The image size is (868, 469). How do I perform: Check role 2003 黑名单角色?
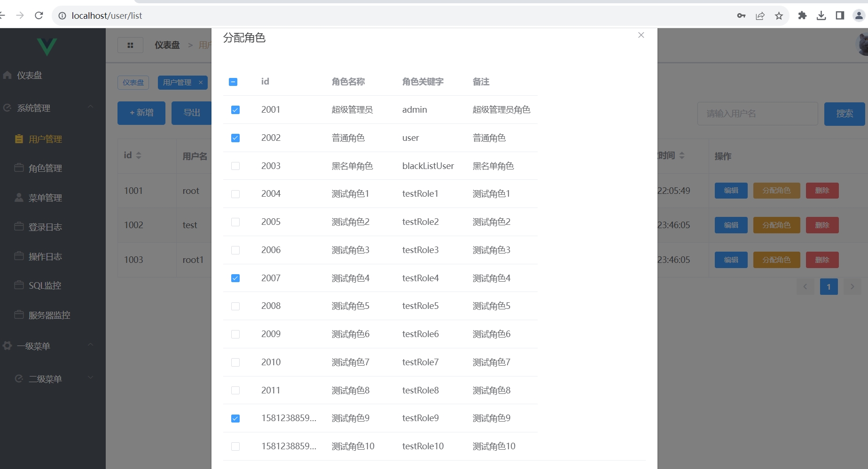pos(235,166)
